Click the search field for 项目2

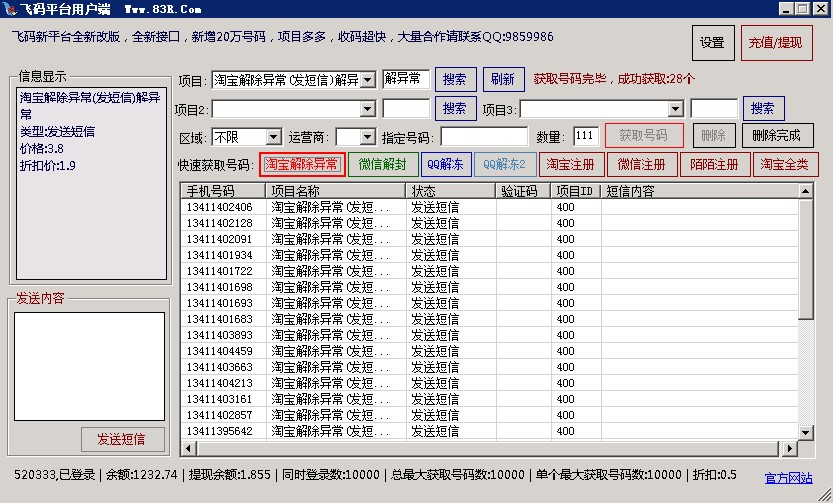tap(406, 109)
